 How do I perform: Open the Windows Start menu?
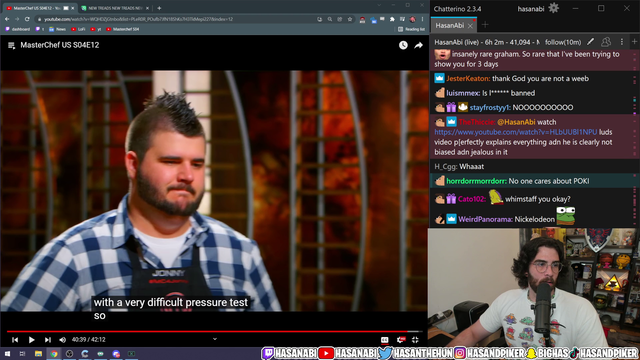point(7,354)
